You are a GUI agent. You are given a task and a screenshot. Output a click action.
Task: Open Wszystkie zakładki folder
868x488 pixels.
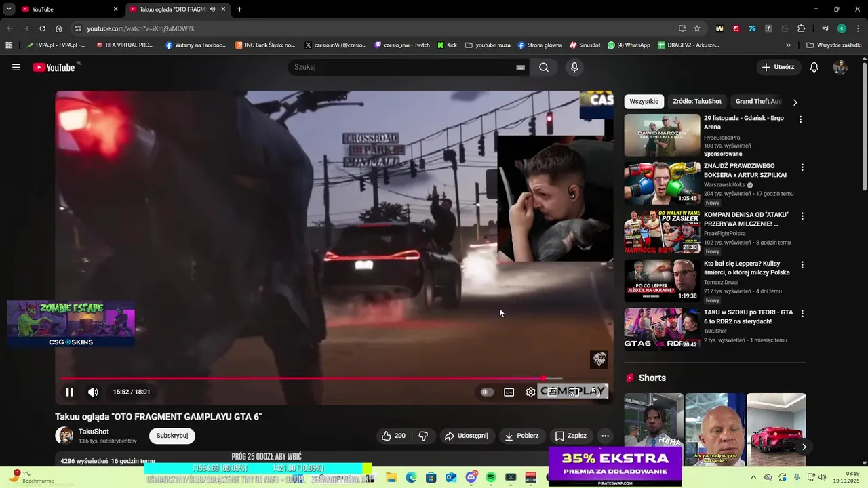coord(834,45)
